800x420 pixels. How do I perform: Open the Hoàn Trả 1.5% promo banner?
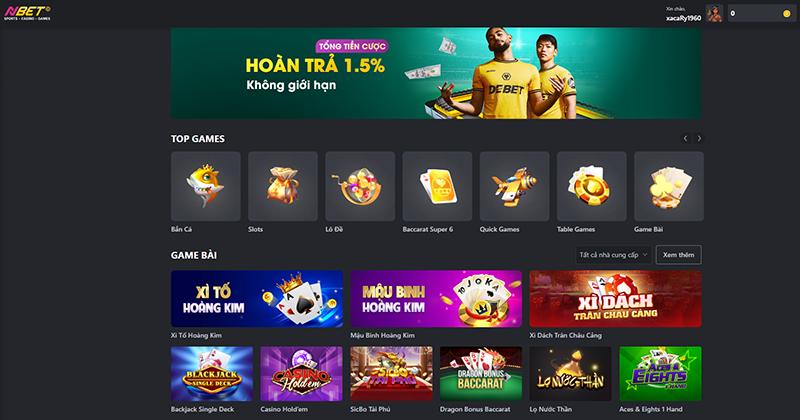(436, 73)
